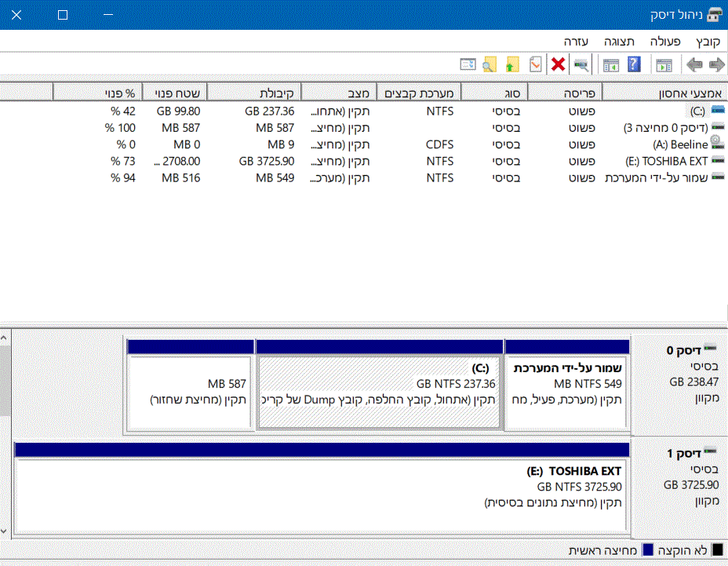728x566 pixels.
Task: Click the settings list icon in toolbar
Action: (x=468, y=64)
